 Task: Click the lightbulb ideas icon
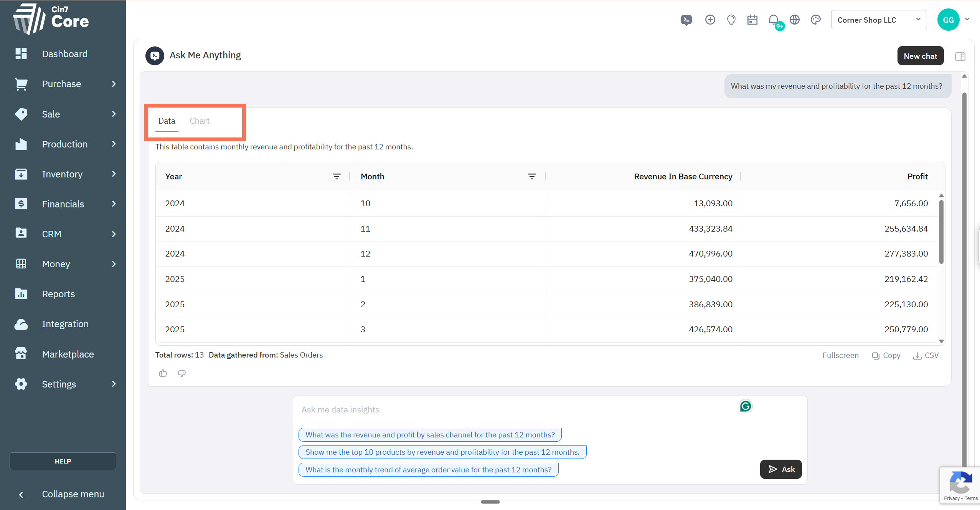[731, 20]
